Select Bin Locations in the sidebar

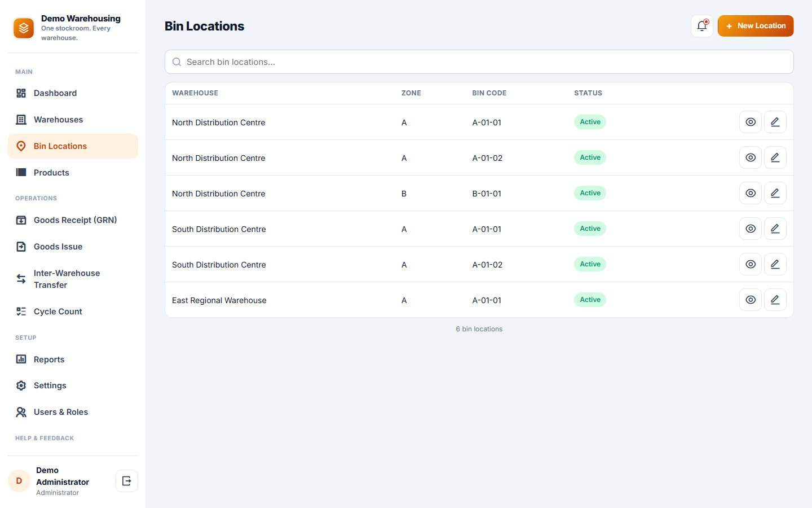pyautogui.click(x=73, y=146)
